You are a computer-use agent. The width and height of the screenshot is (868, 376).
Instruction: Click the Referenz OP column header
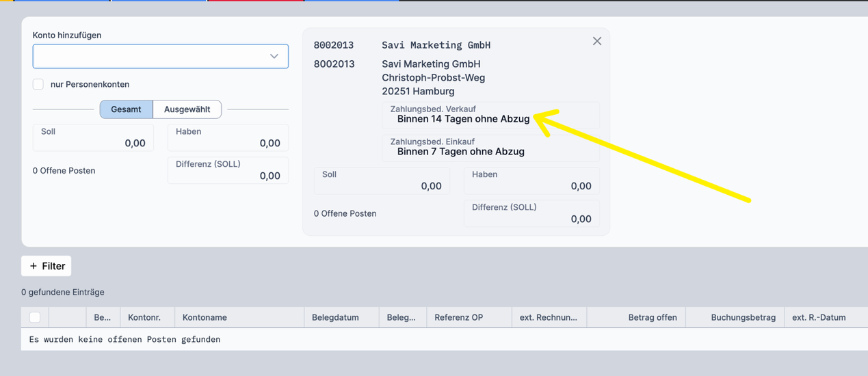[x=458, y=317]
